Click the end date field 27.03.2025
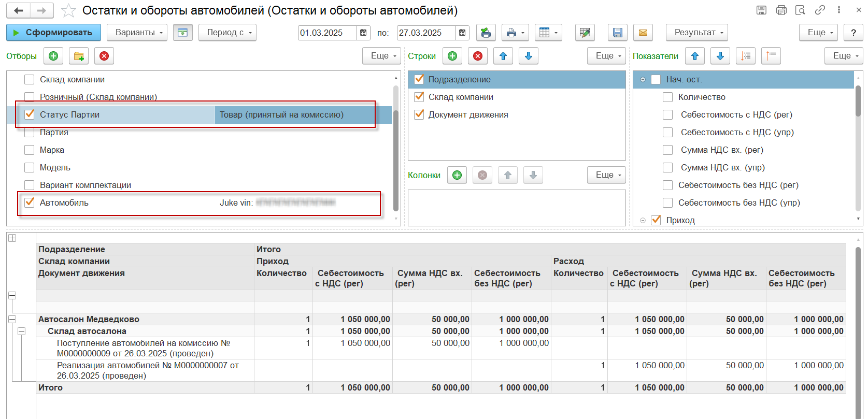The height and width of the screenshot is (419, 868). point(426,33)
